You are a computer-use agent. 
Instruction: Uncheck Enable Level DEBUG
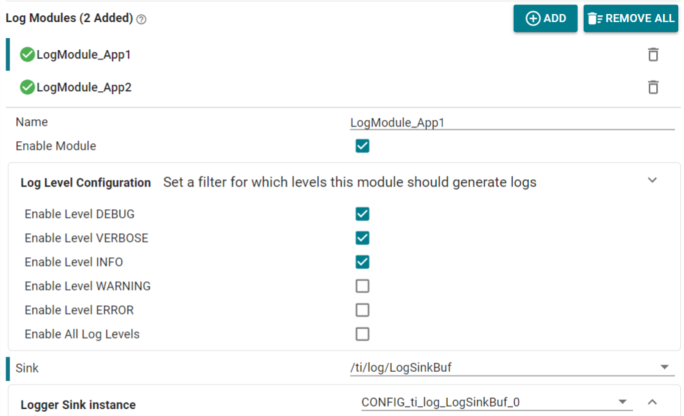click(x=362, y=214)
